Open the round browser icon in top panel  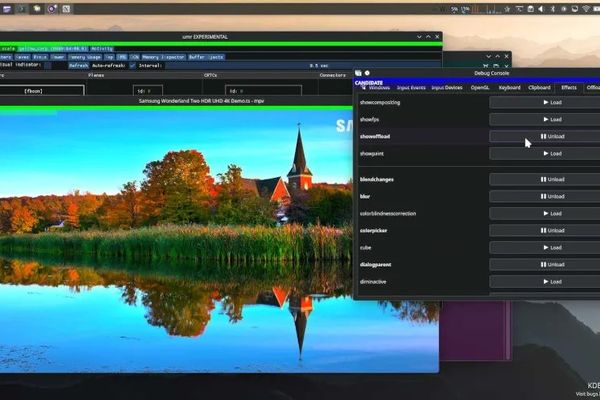click(x=52, y=9)
